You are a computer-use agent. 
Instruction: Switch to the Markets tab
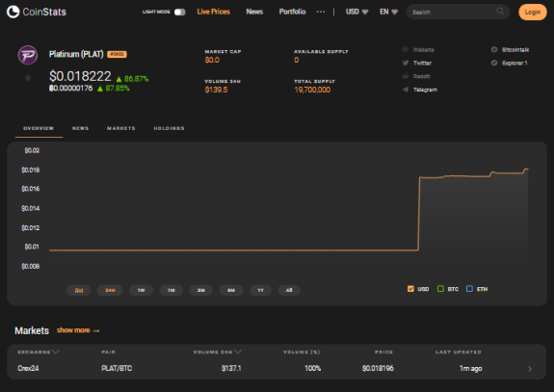pos(120,128)
